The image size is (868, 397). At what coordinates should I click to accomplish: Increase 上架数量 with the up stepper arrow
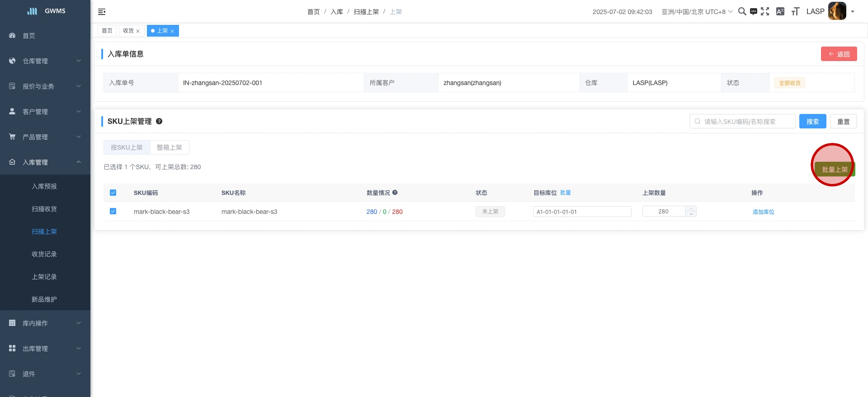[x=691, y=208]
